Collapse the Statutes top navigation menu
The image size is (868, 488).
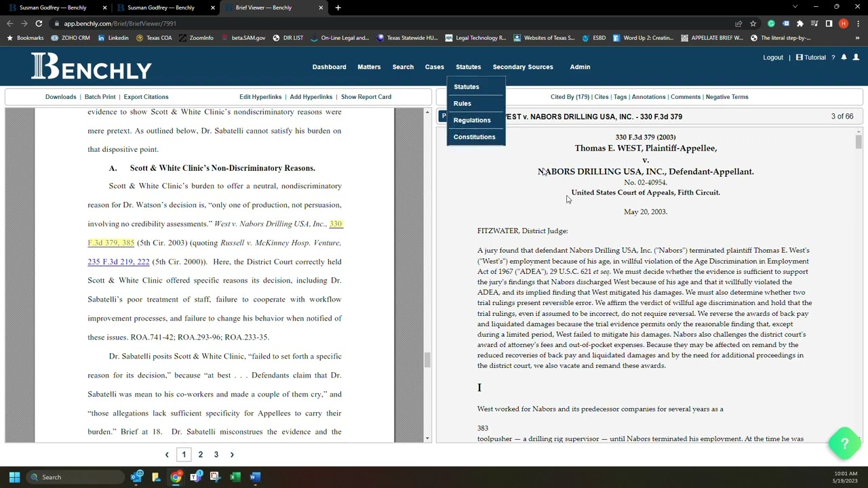(x=469, y=67)
